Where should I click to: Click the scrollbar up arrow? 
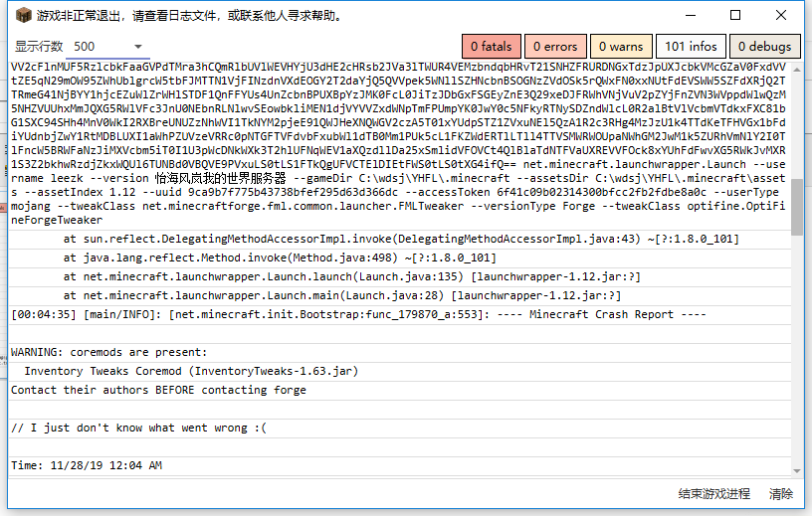pyautogui.click(x=796, y=69)
